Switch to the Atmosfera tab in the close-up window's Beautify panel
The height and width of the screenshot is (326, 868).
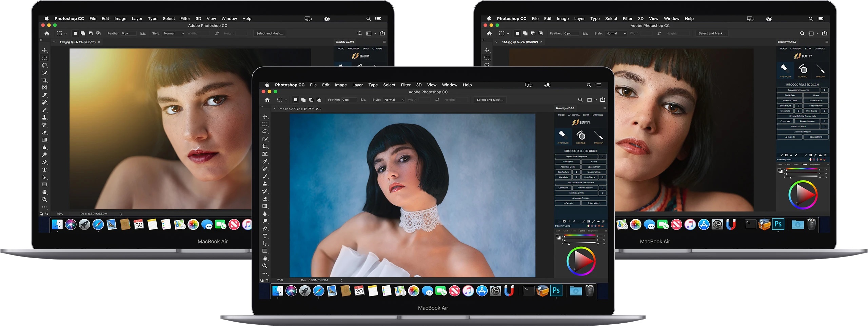tap(795, 48)
